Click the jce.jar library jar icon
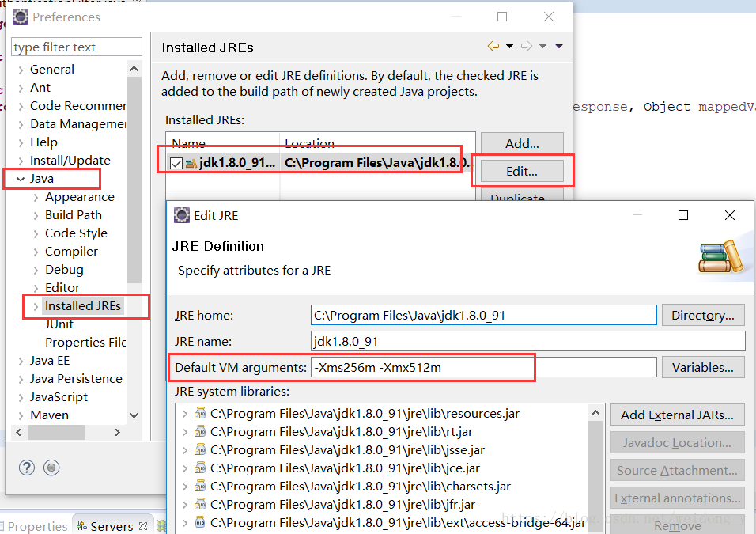The height and width of the screenshot is (534, 756). [x=199, y=468]
